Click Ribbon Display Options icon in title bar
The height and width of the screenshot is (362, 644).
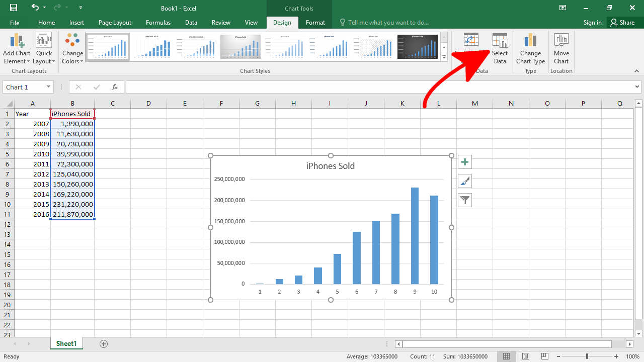coord(562,8)
